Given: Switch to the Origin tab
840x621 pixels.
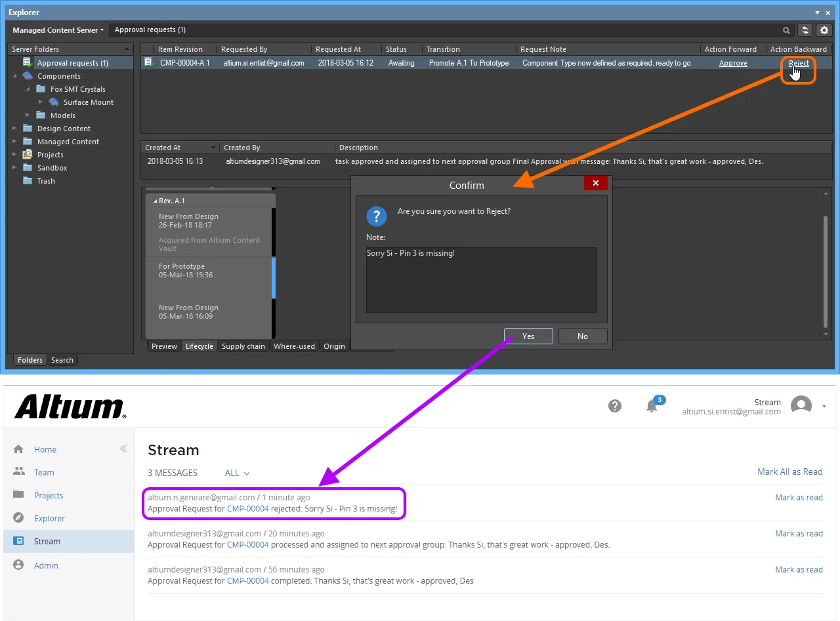Looking at the screenshot, I should coord(334,346).
